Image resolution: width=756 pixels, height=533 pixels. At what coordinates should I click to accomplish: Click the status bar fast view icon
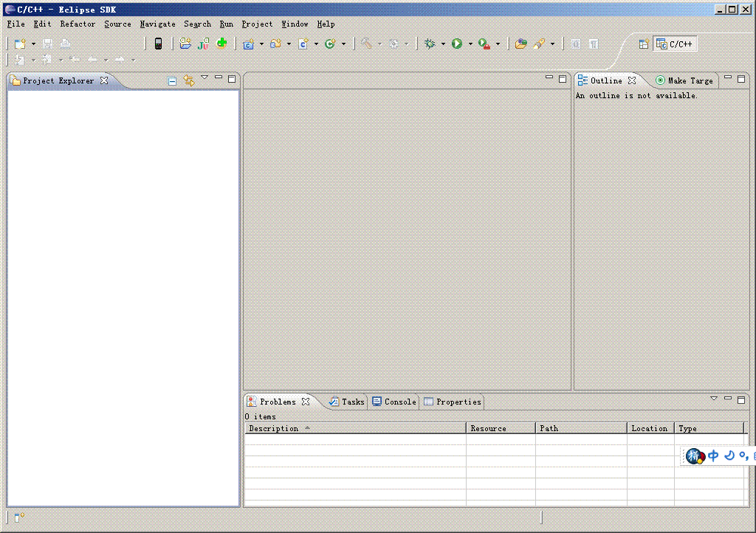(x=18, y=517)
